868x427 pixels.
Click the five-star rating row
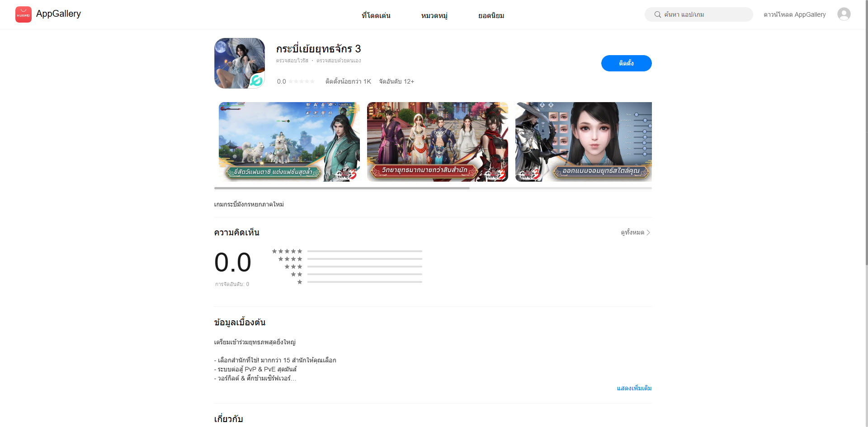click(347, 251)
